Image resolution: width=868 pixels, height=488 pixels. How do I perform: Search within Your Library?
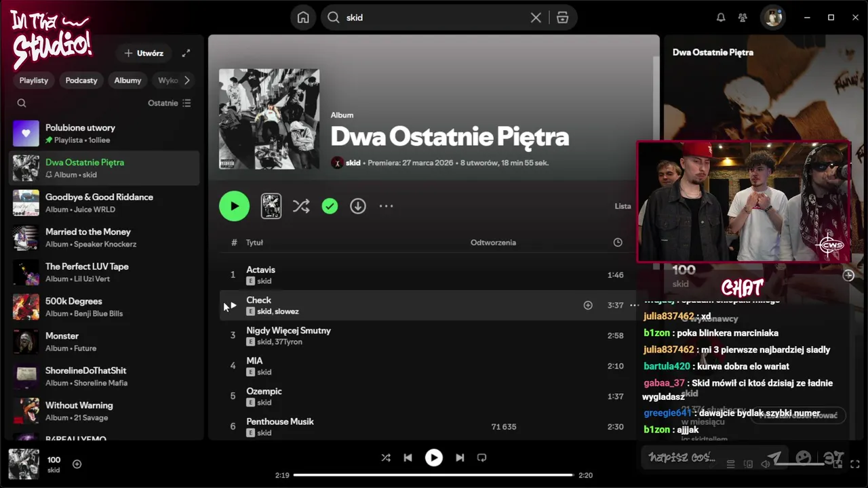(22, 103)
